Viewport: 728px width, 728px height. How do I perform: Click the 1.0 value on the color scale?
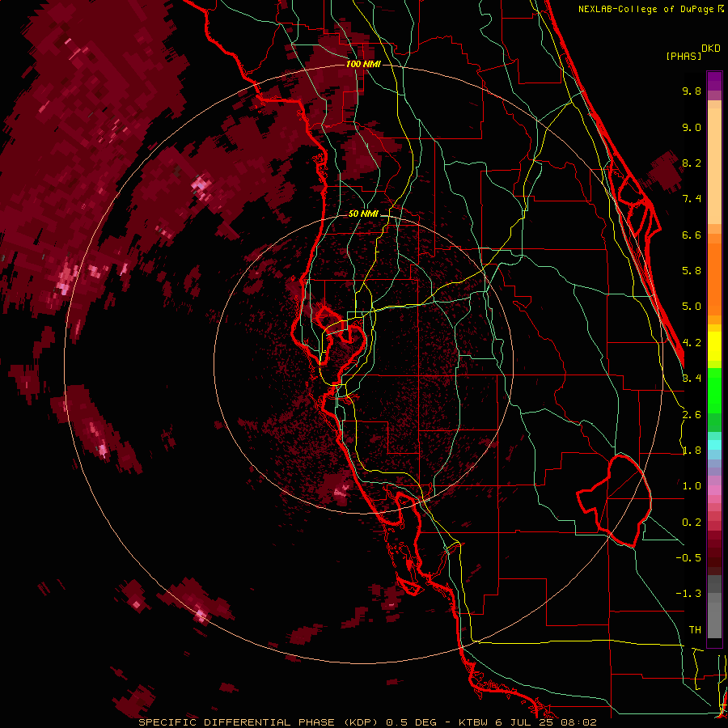point(692,486)
